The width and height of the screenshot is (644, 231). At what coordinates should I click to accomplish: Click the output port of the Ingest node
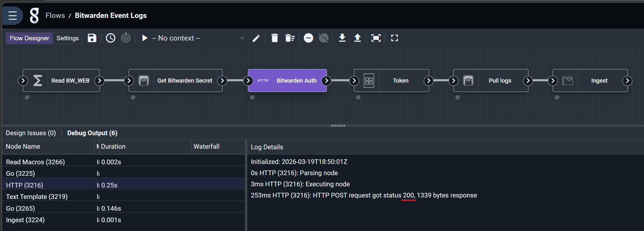(x=628, y=81)
